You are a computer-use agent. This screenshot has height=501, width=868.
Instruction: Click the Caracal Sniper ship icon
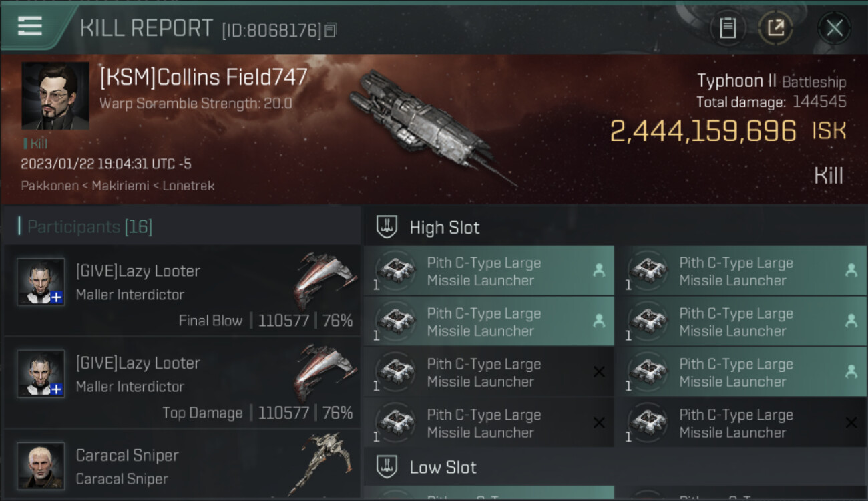(325, 464)
